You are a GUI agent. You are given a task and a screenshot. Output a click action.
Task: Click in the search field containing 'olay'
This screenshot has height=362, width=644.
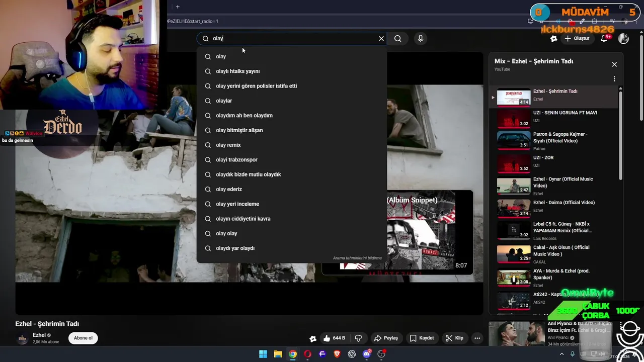click(292, 38)
